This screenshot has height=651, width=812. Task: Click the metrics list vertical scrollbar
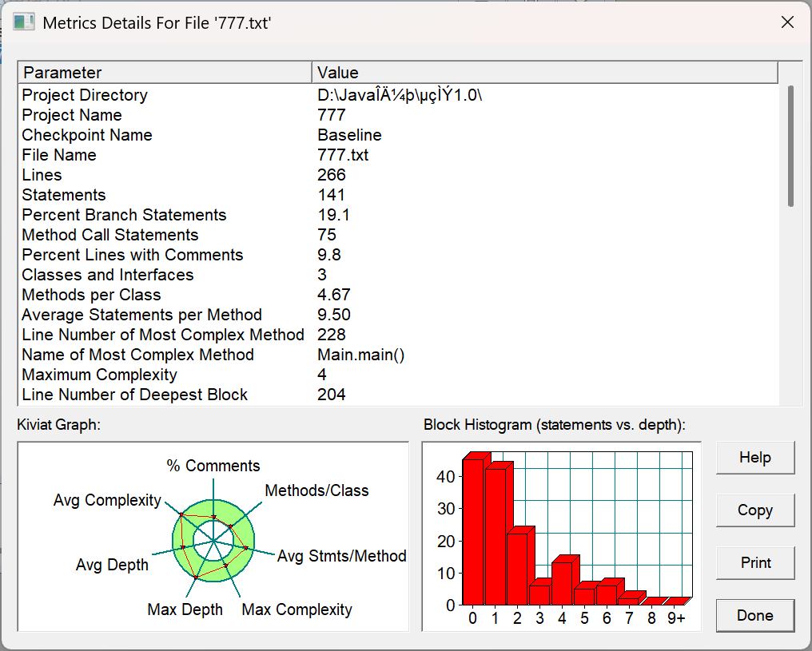(790, 146)
